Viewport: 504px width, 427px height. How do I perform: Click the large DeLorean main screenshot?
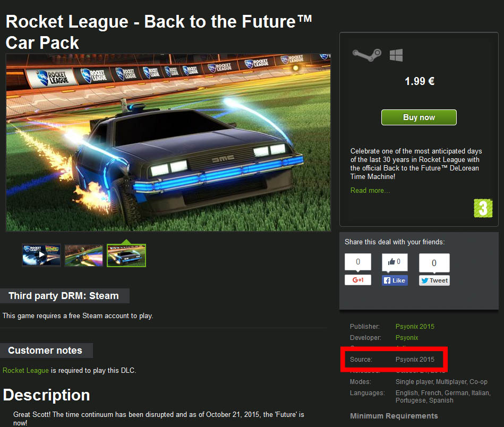[x=168, y=142]
